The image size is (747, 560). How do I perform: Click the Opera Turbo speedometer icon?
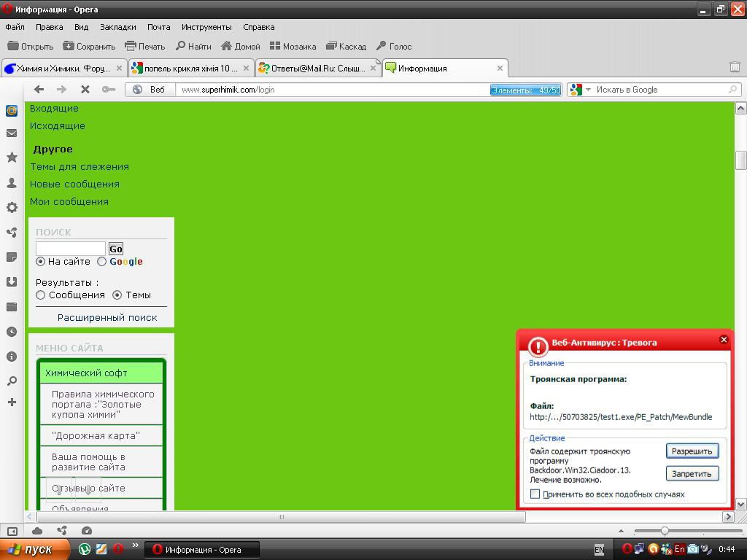click(87, 531)
